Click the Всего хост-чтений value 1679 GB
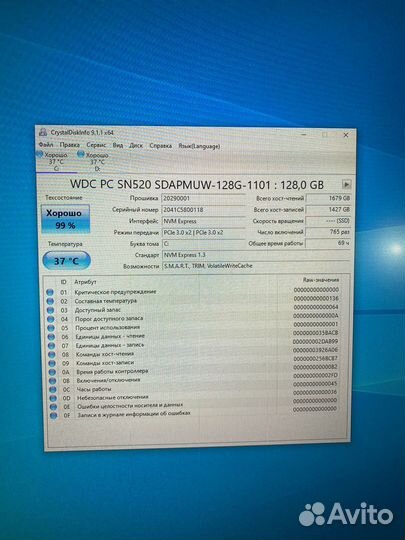Viewport: 405px width, 540px height. tap(328, 198)
